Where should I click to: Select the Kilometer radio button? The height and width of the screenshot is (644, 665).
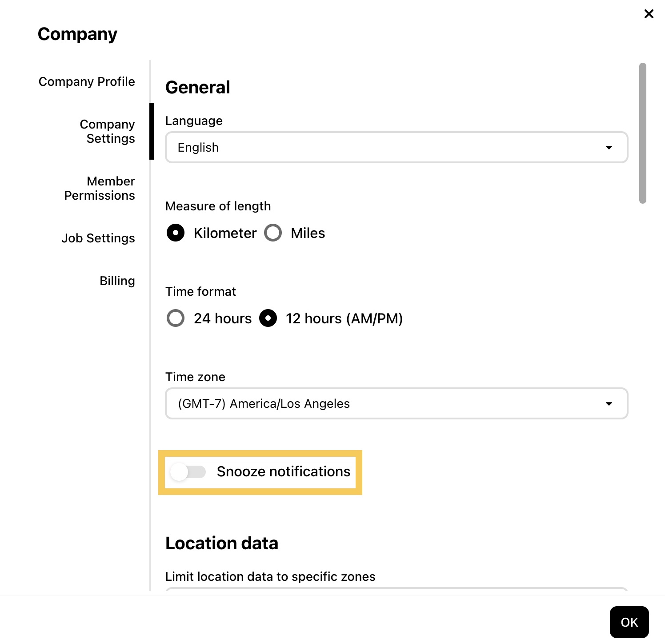tap(176, 233)
